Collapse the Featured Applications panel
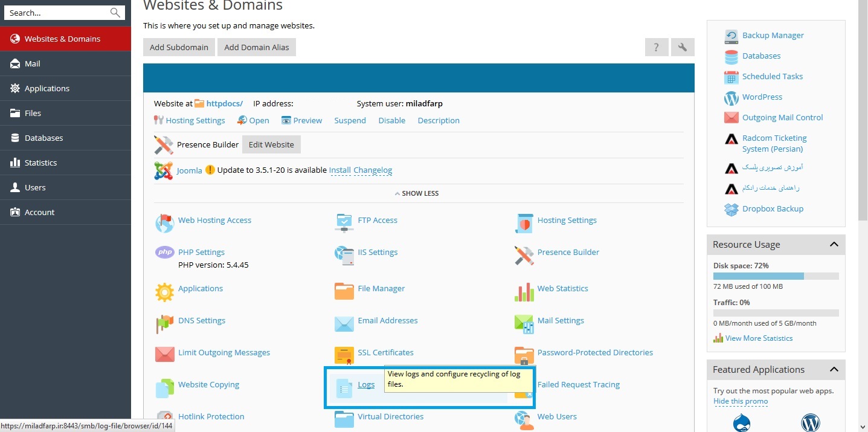This screenshot has width=868, height=432. [834, 370]
